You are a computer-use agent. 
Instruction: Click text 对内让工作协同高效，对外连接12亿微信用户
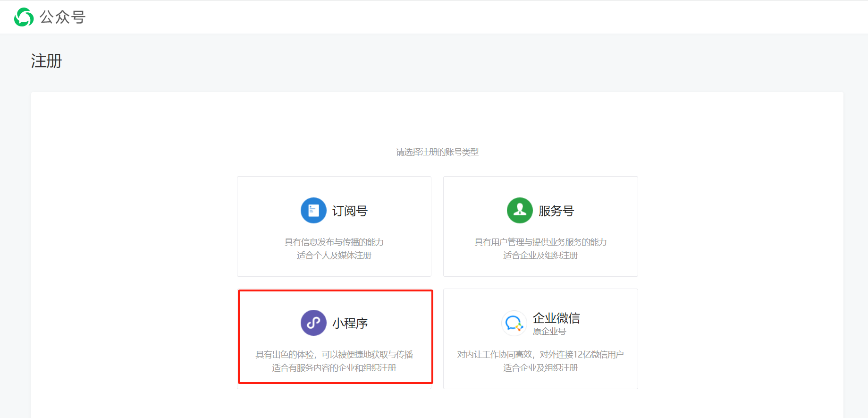point(540,355)
